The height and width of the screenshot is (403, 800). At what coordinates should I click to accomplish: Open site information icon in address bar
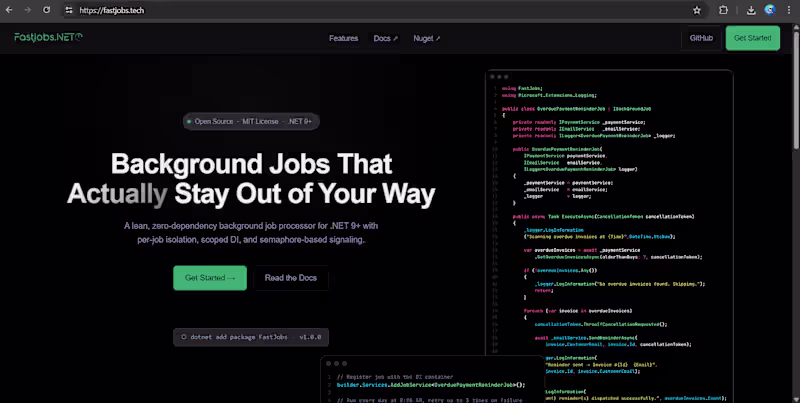click(69, 10)
